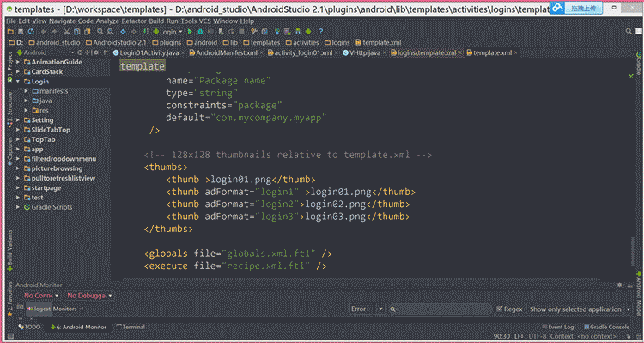This screenshot has width=644, height=343.
Task: Click the logcat search input field
Action: pos(440,309)
